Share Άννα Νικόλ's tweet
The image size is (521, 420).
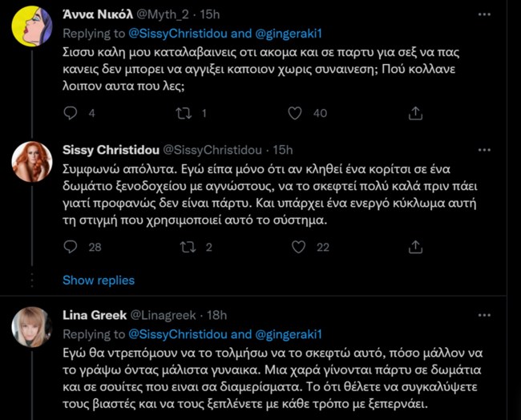pyautogui.click(x=414, y=113)
